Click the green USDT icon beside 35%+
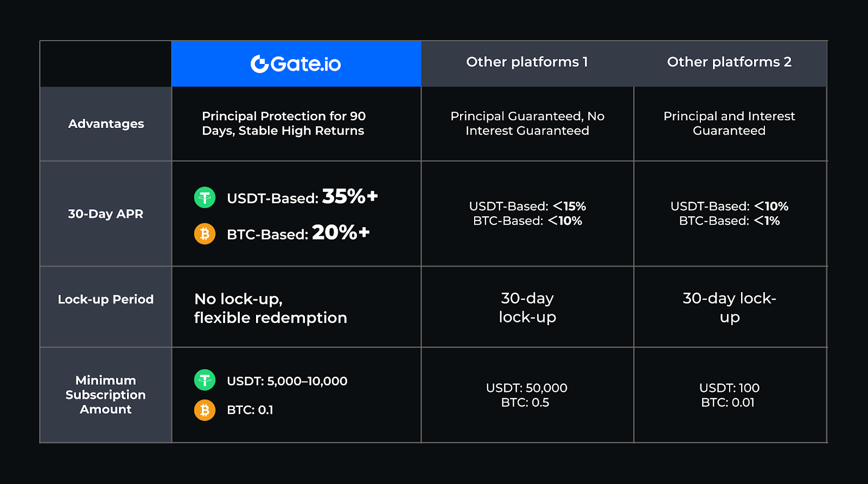Image resolution: width=868 pixels, height=484 pixels. click(205, 197)
